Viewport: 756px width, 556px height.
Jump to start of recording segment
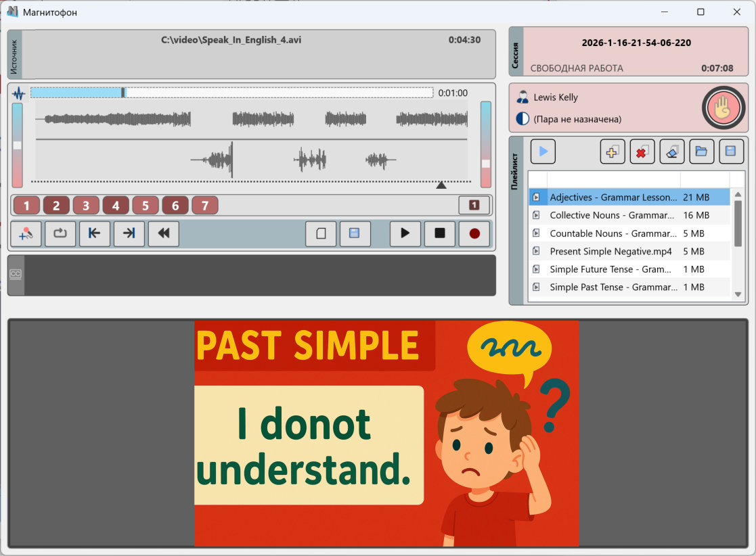(x=95, y=233)
